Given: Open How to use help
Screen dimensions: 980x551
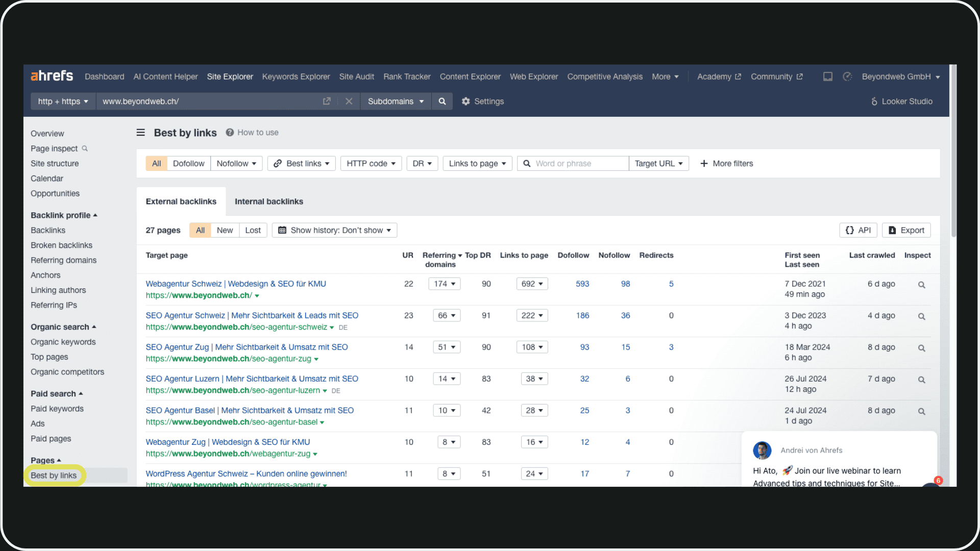Looking at the screenshot, I should [x=252, y=133].
